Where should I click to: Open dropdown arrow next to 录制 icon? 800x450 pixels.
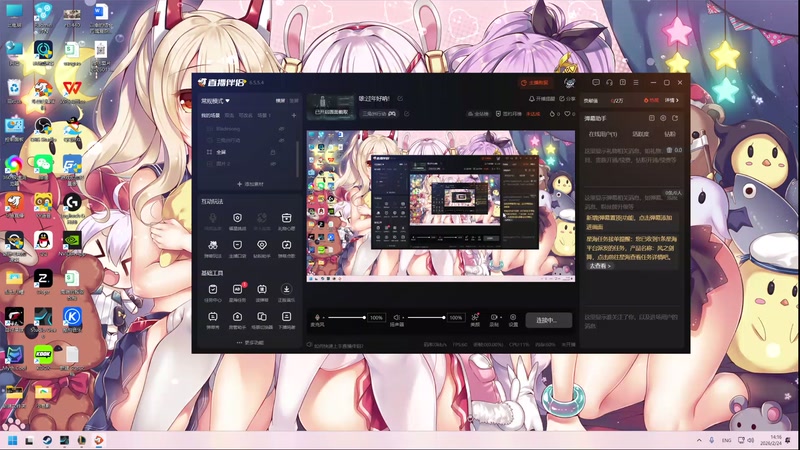coord(501,318)
